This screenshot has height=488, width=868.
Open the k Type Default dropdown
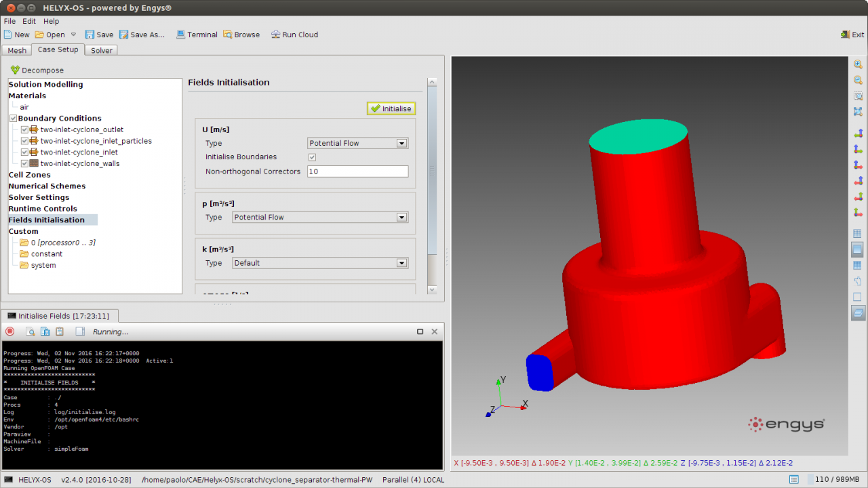320,263
